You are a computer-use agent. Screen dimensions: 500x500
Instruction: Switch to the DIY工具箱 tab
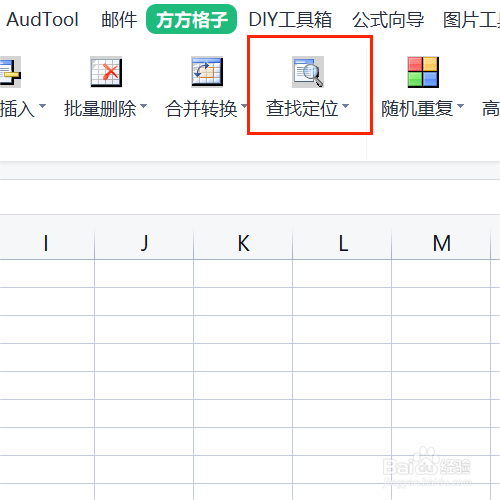tap(290, 19)
